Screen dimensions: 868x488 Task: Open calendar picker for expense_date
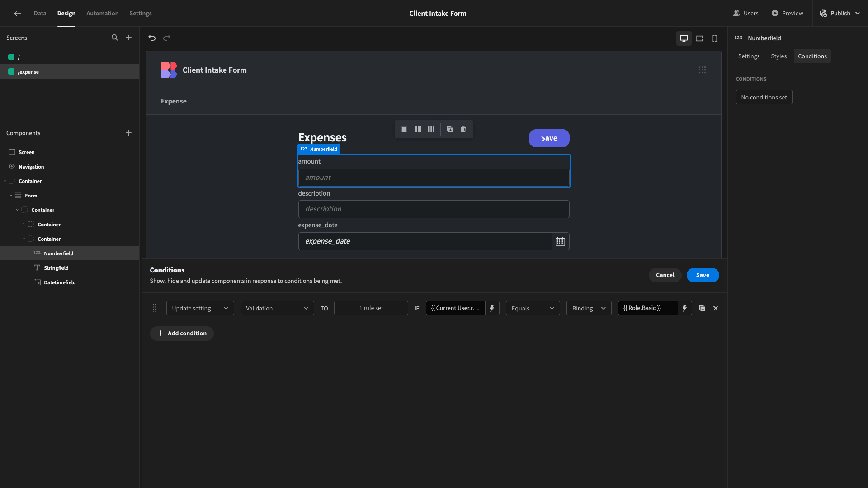[560, 241]
